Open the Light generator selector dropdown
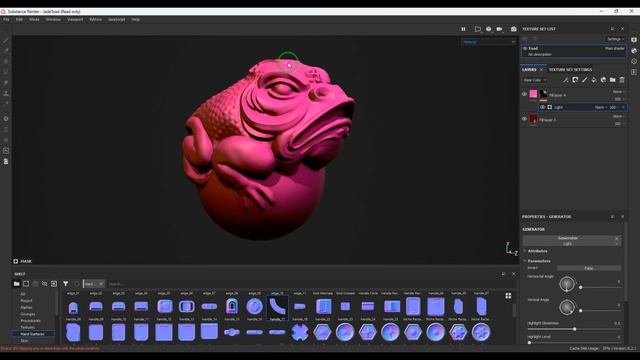 571,244
